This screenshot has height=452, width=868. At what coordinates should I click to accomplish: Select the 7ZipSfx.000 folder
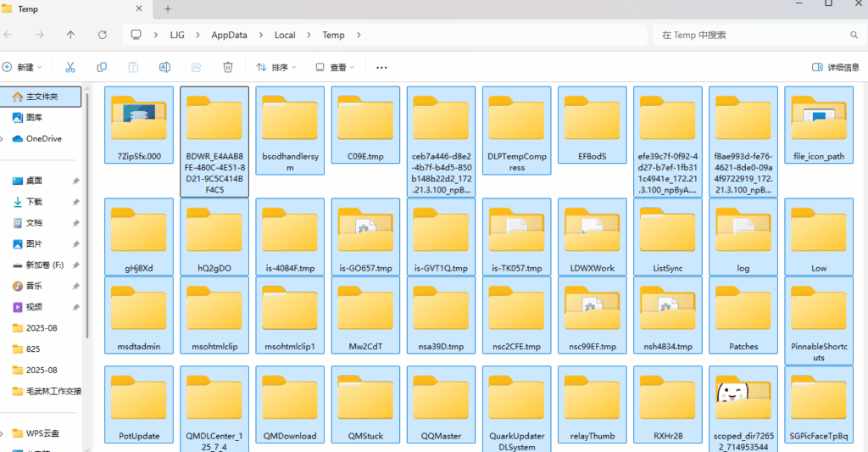coord(139,124)
